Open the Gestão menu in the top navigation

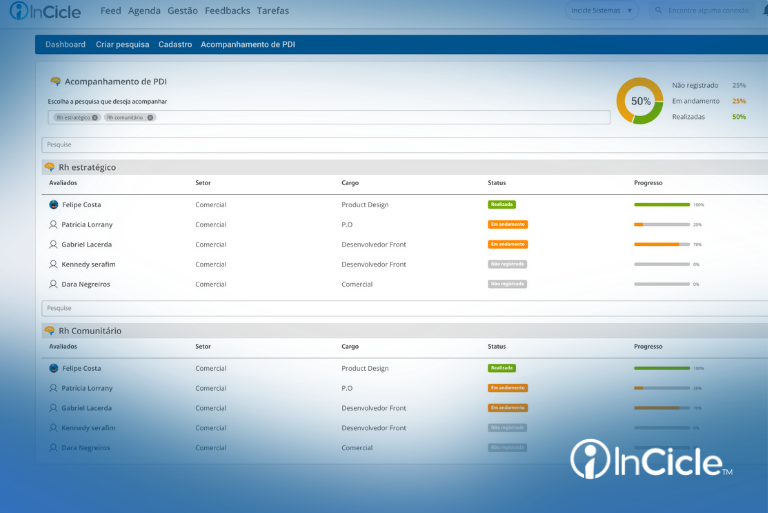[x=182, y=11]
